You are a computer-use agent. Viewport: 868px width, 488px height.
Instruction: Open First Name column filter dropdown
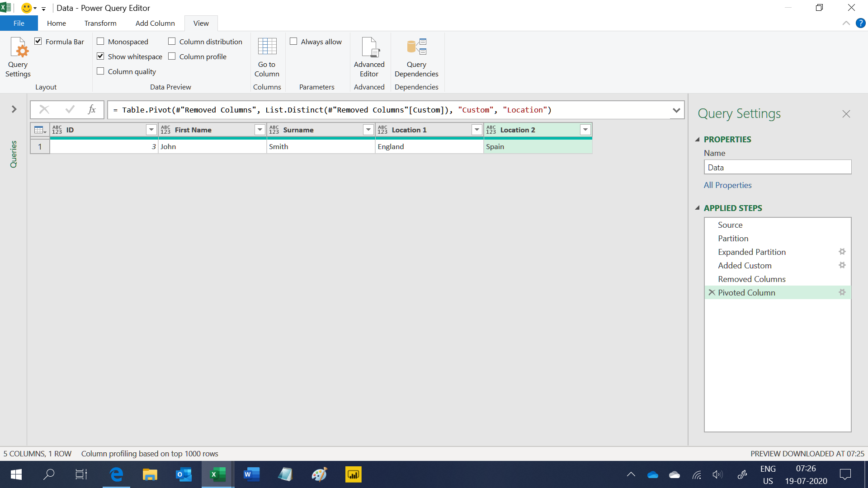pos(260,130)
